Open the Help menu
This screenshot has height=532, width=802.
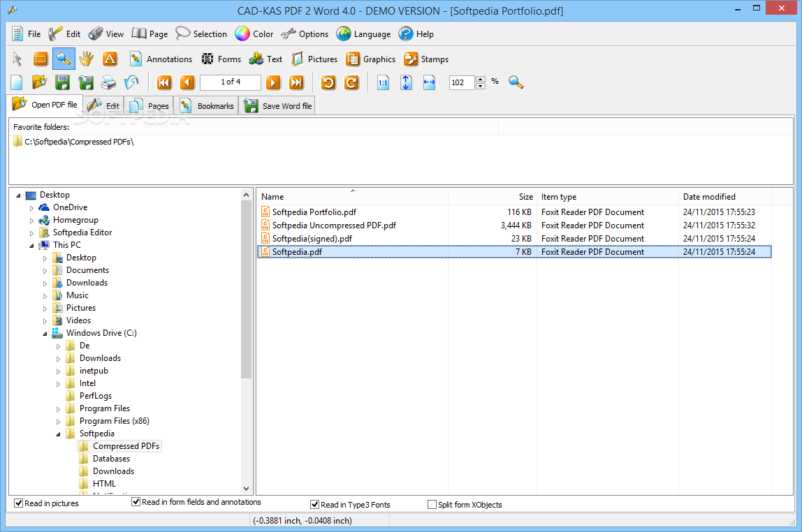(416, 34)
